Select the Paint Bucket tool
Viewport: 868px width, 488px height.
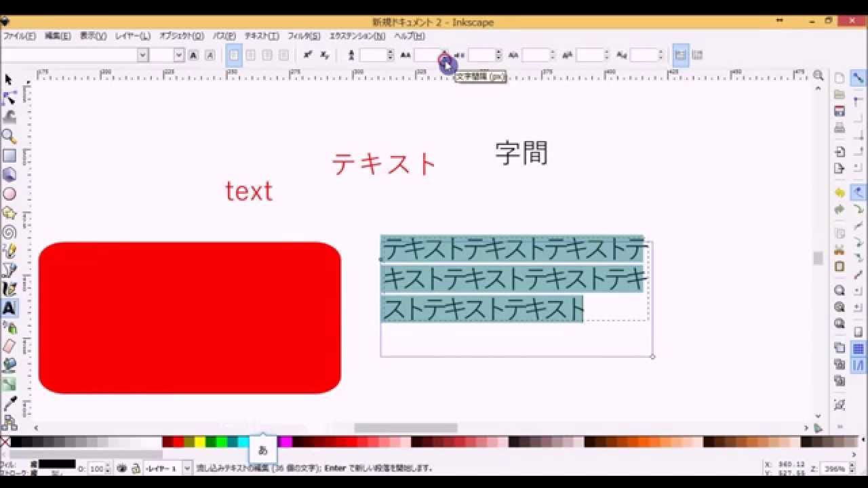click(x=9, y=365)
